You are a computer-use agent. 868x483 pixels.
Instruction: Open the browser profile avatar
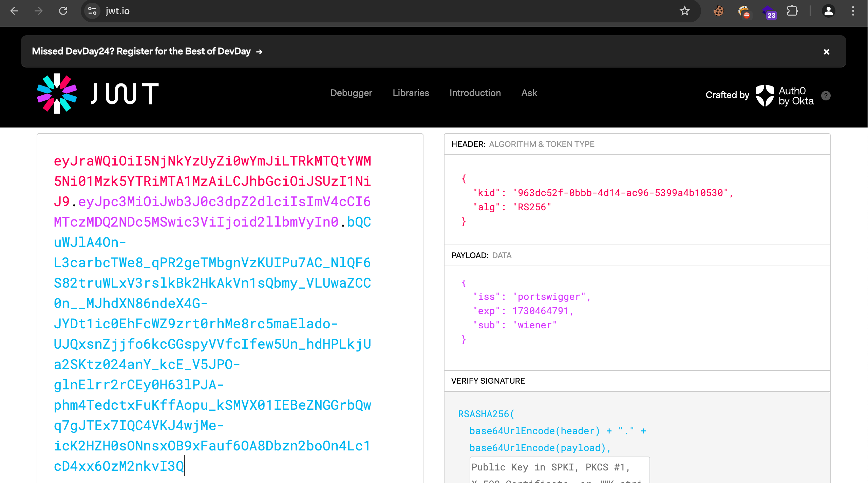coord(828,11)
